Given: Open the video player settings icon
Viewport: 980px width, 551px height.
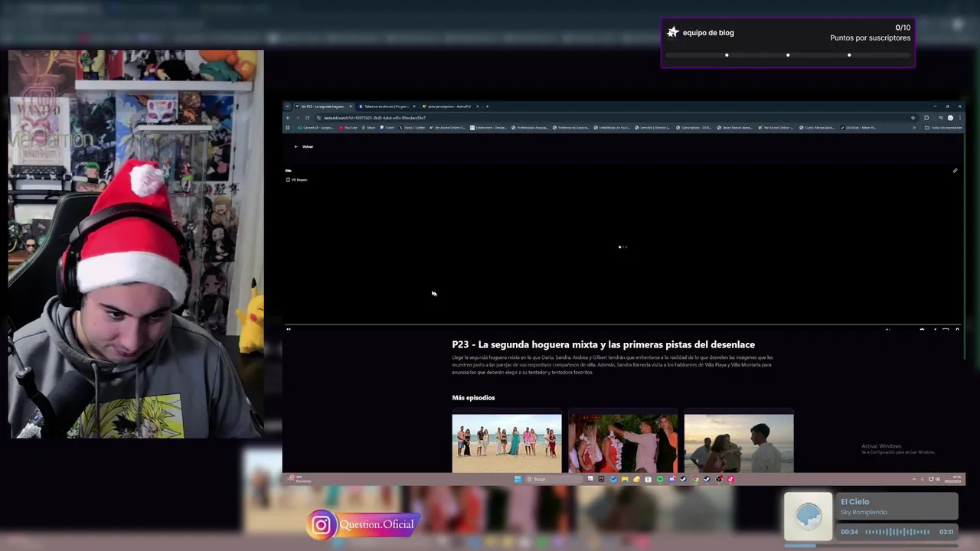Looking at the screenshot, I should pyautogui.click(x=922, y=330).
